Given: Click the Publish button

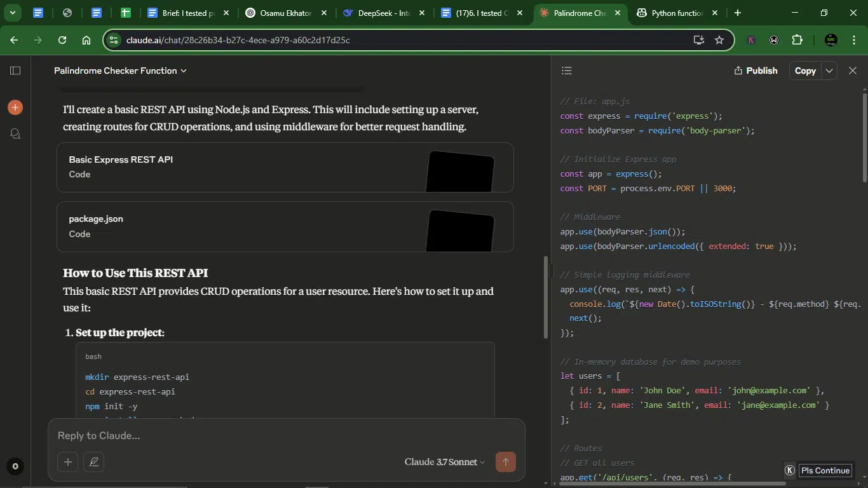Looking at the screenshot, I should pyautogui.click(x=756, y=71).
